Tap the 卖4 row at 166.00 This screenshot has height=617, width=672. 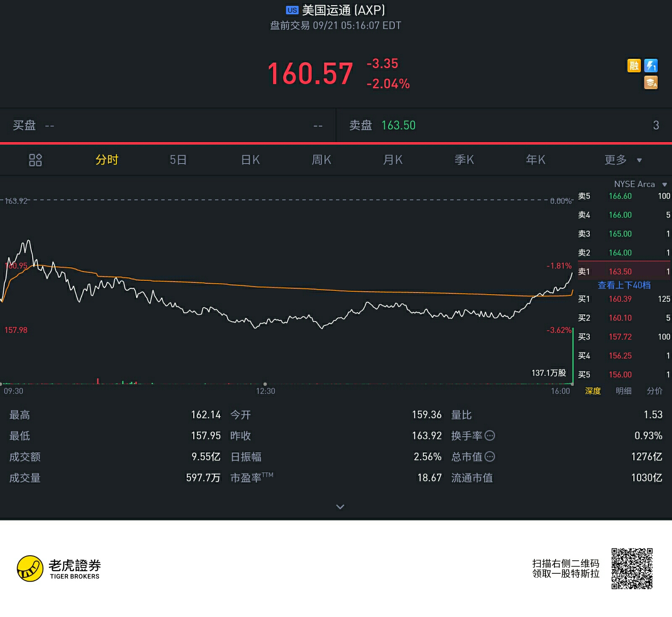[x=624, y=215]
